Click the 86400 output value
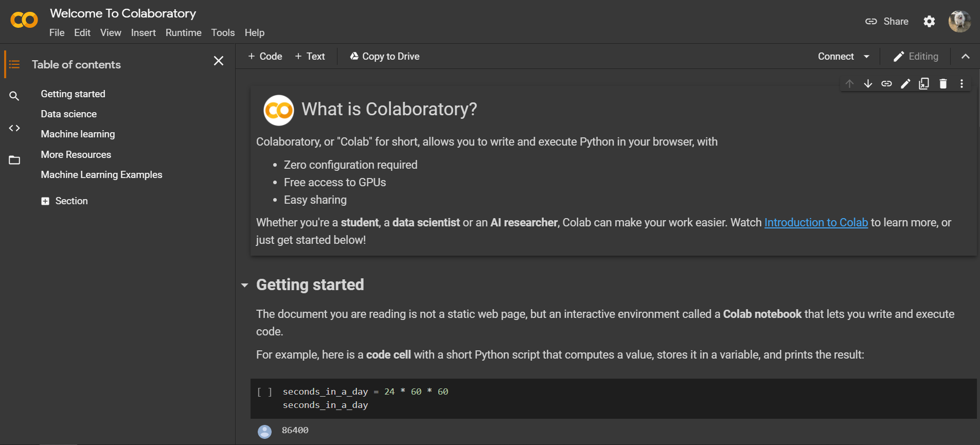The image size is (980, 445). click(295, 431)
